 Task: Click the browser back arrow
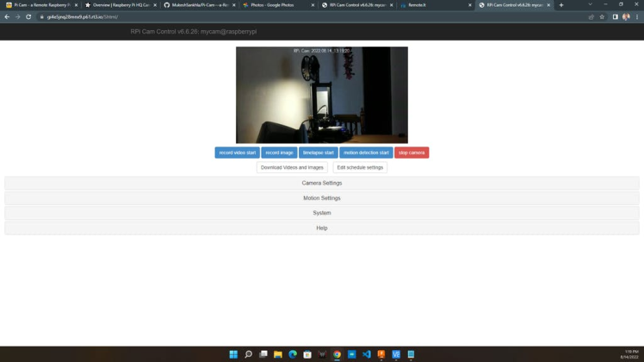[x=7, y=17]
